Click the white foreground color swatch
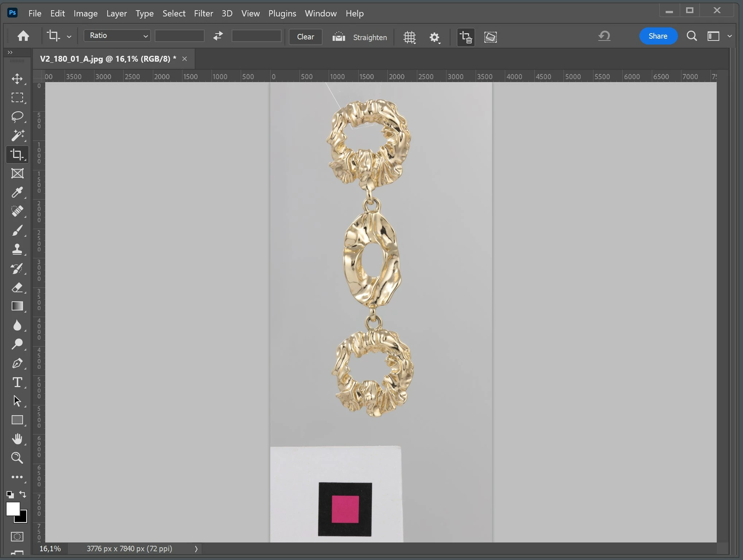 (x=12, y=508)
